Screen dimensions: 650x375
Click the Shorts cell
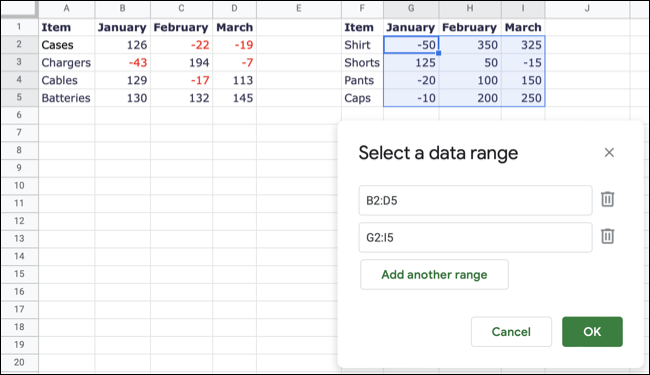[362, 63]
